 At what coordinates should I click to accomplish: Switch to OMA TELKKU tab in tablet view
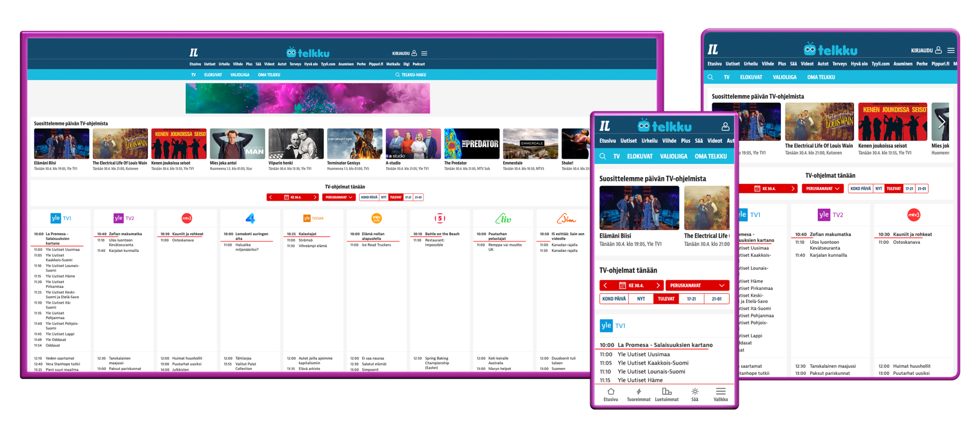tap(821, 77)
